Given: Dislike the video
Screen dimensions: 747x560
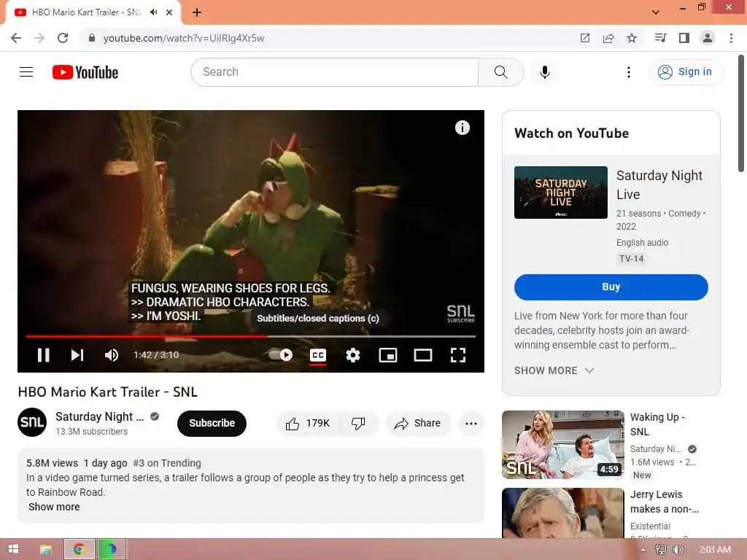Looking at the screenshot, I should (358, 424).
